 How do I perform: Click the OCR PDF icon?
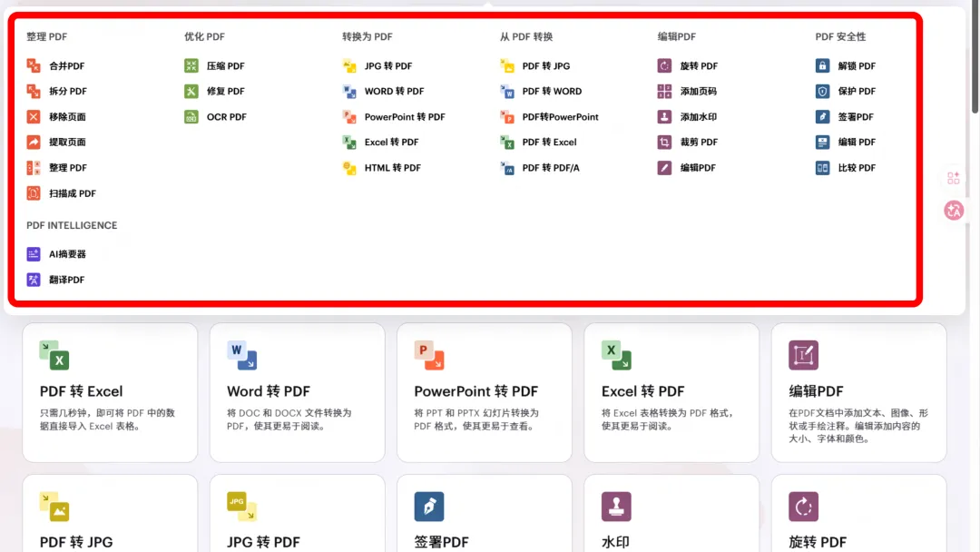(191, 117)
